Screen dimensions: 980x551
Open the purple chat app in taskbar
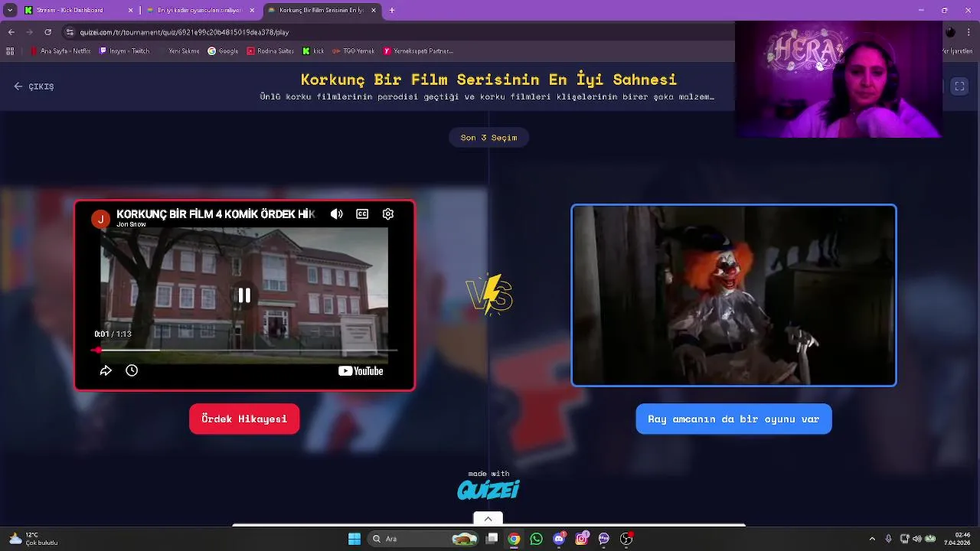point(603,539)
